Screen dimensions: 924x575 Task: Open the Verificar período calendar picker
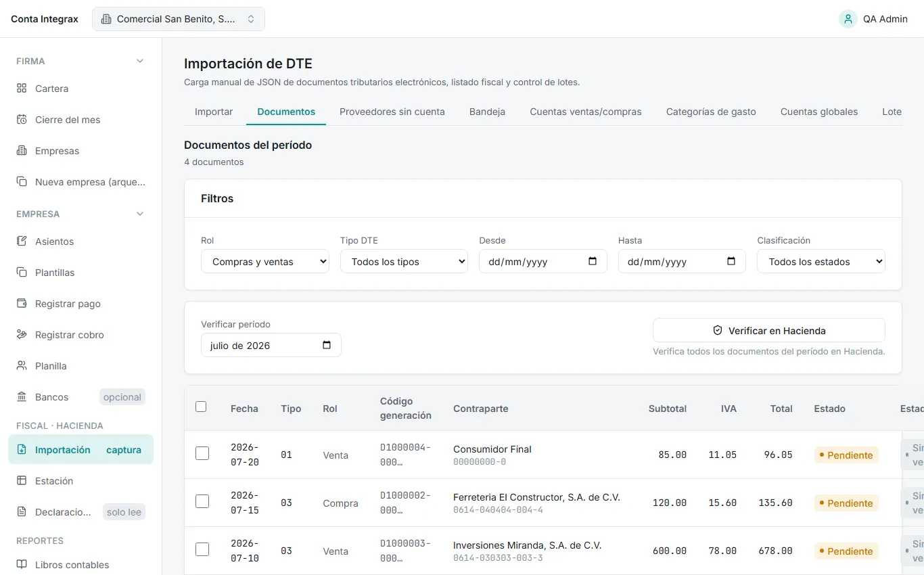pos(327,345)
